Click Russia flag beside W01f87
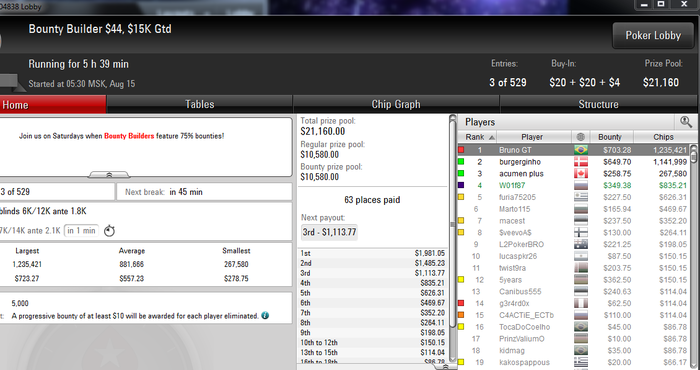Viewport: 700px width, 370px height. [581, 185]
